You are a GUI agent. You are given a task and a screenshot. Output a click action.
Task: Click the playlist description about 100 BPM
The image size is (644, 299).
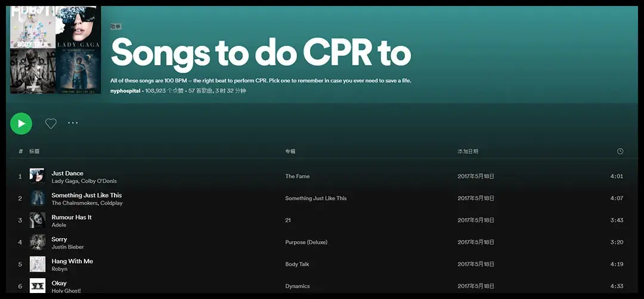[261, 81]
